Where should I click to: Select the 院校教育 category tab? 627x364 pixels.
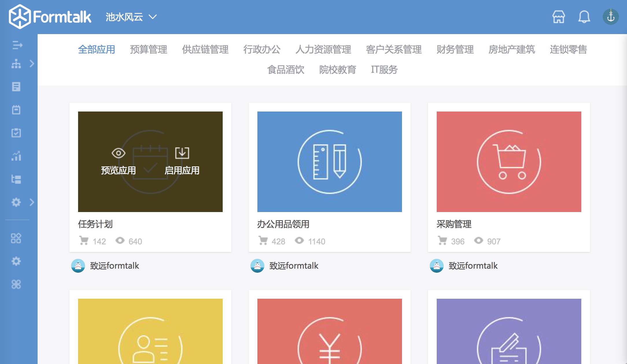point(338,70)
